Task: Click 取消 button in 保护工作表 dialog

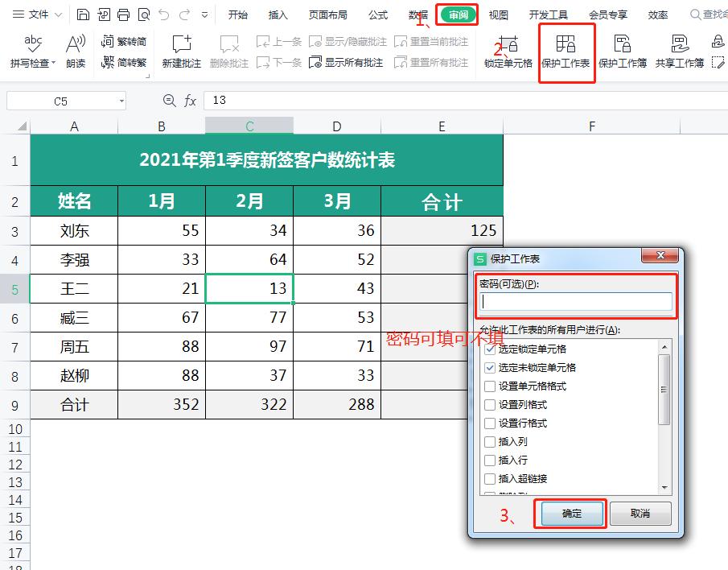Action: coord(640,514)
